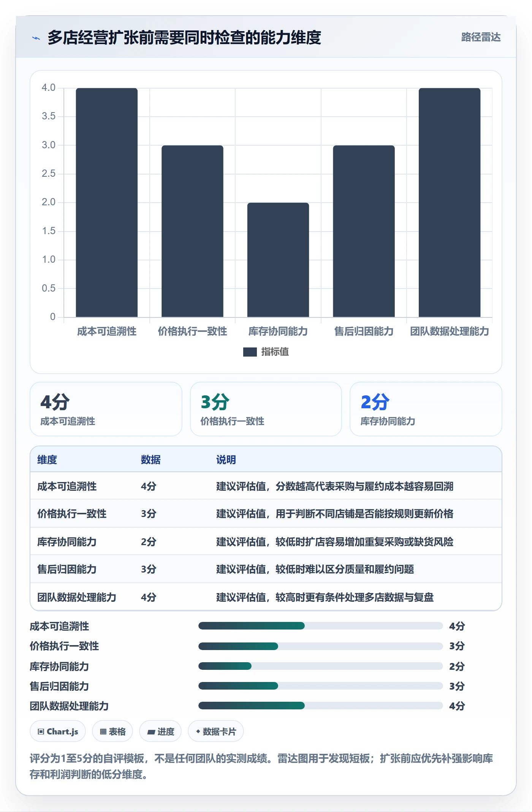Click the 团队数据处理能力 bar in the chart
The image size is (532, 812).
click(450, 202)
